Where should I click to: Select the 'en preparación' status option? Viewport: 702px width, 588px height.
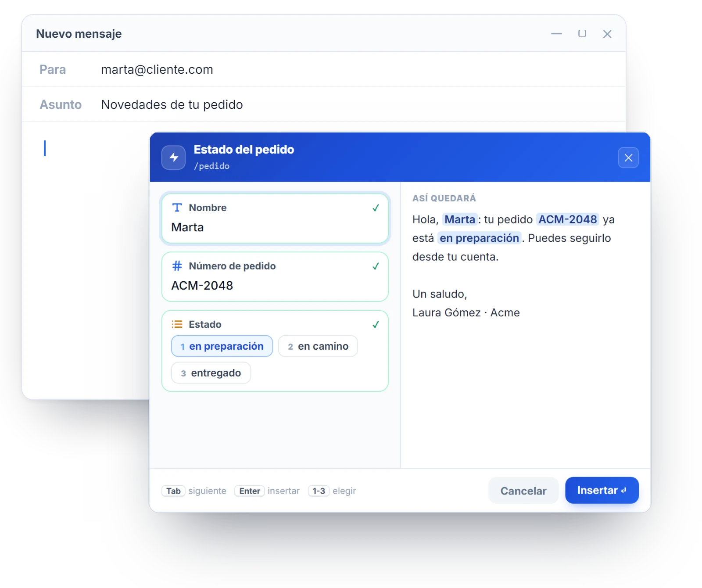[222, 346]
